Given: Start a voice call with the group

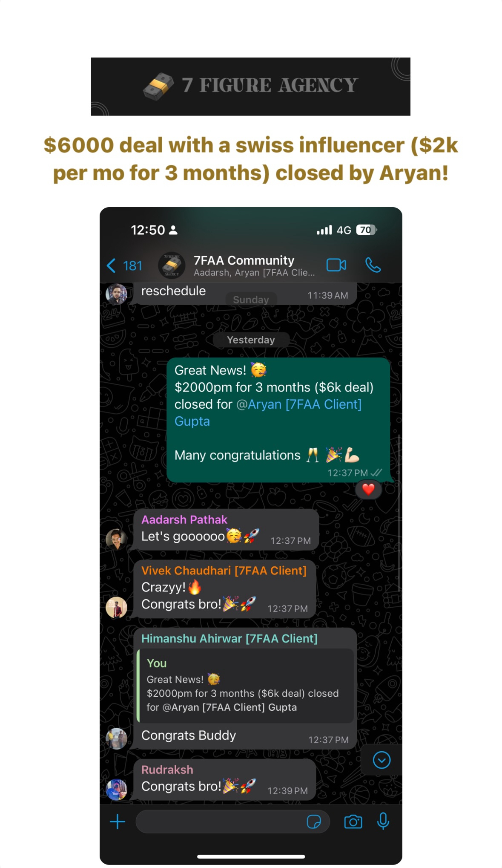Looking at the screenshot, I should [373, 265].
